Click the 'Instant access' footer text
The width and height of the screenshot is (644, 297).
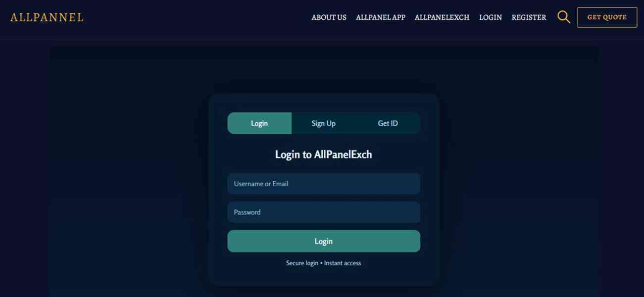click(x=343, y=263)
